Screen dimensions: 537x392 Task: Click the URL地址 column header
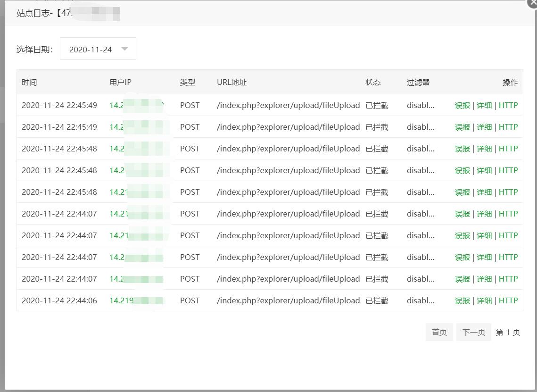231,82
